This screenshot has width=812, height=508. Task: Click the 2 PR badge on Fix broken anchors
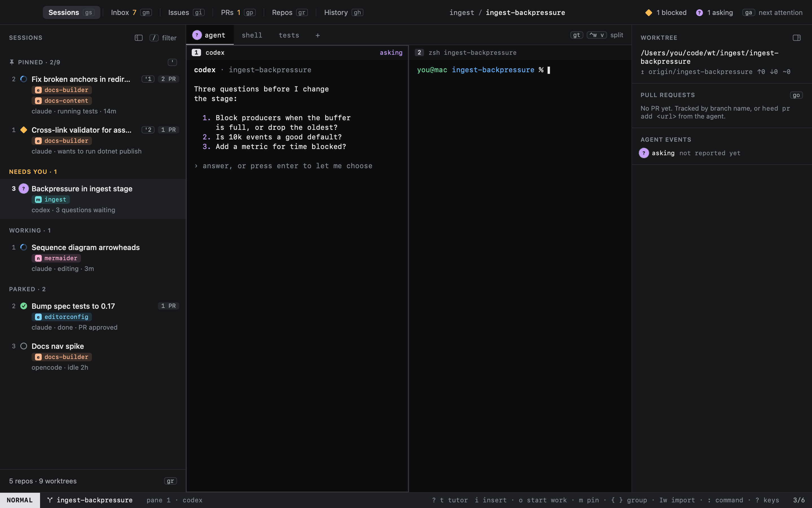pyautogui.click(x=168, y=79)
